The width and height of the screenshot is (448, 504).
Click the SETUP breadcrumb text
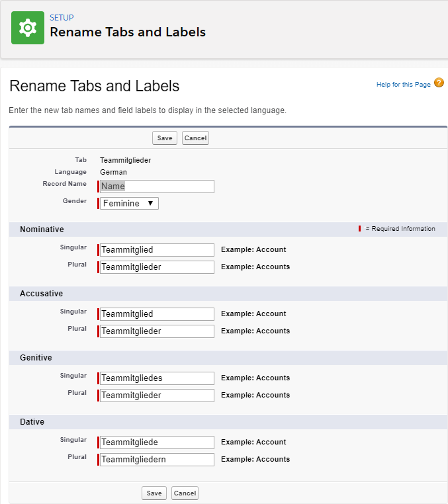[62, 18]
